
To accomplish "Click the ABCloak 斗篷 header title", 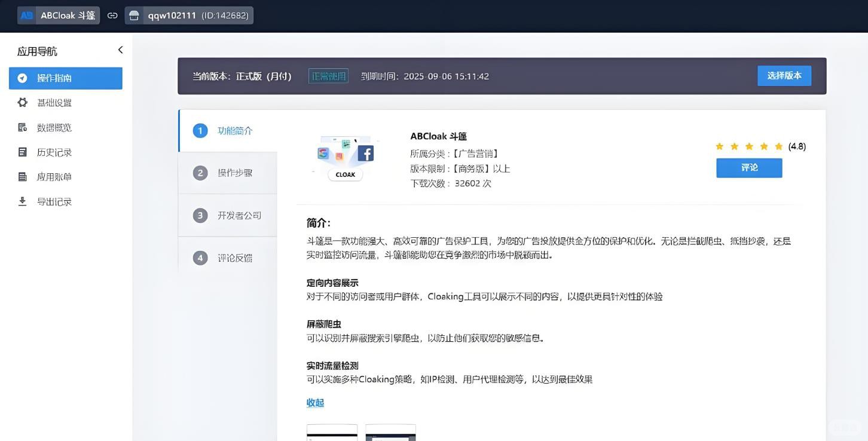I will pyautogui.click(x=68, y=16).
